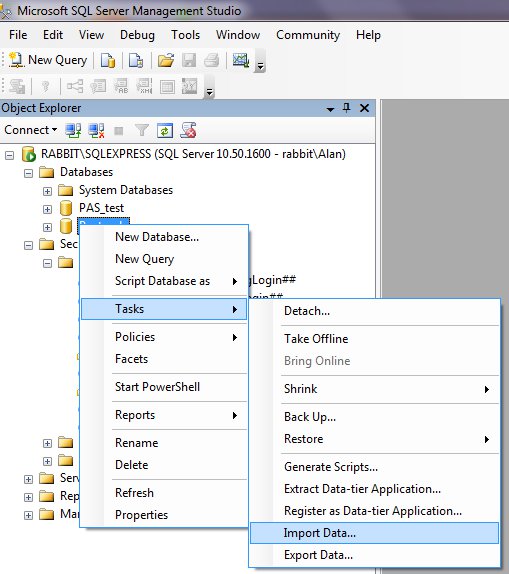Open the Community menu
Viewport: 509px width, 574px height.
(x=308, y=35)
